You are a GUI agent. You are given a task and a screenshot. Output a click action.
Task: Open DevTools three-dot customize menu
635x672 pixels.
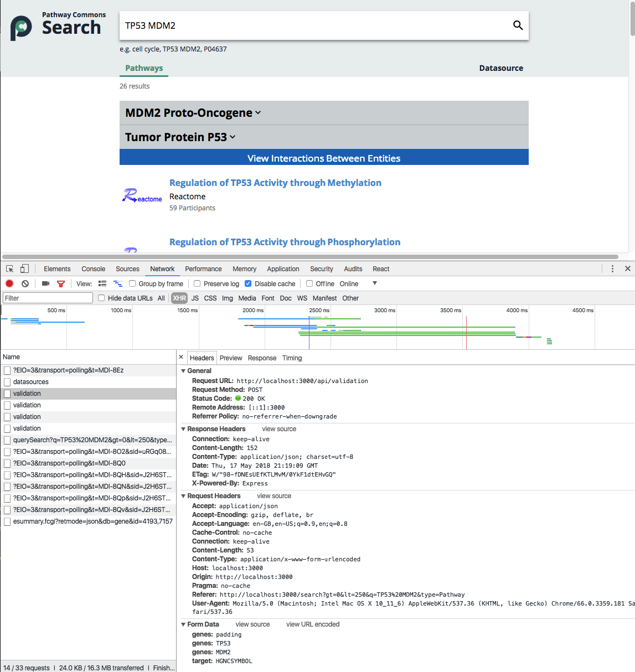click(x=612, y=269)
